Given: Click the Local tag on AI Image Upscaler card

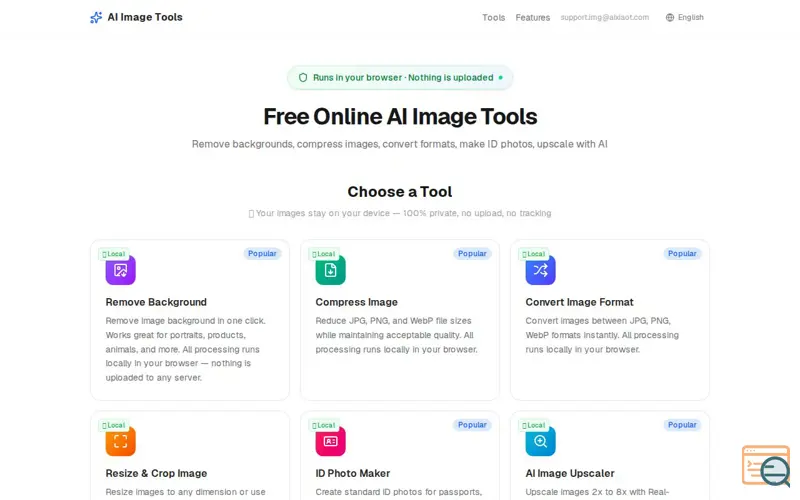Looking at the screenshot, I should 534,426.
